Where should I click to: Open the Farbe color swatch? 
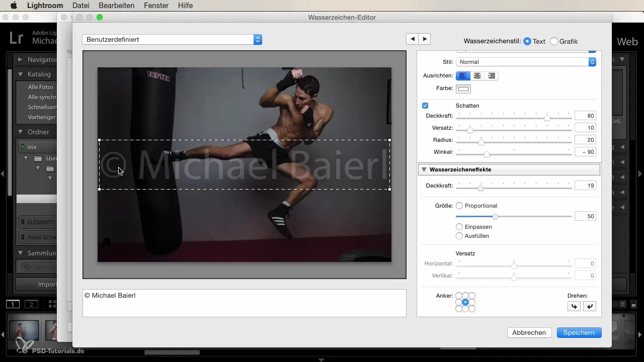point(463,89)
